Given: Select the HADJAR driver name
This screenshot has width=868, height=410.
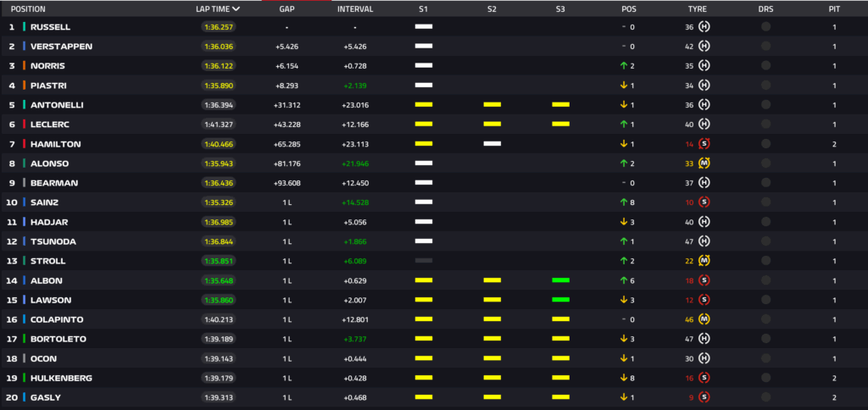Looking at the screenshot, I should pyautogui.click(x=48, y=222).
